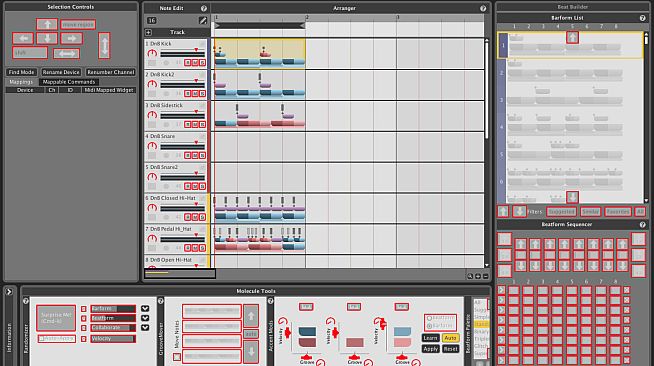Click the Rename Device button

tap(61, 72)
